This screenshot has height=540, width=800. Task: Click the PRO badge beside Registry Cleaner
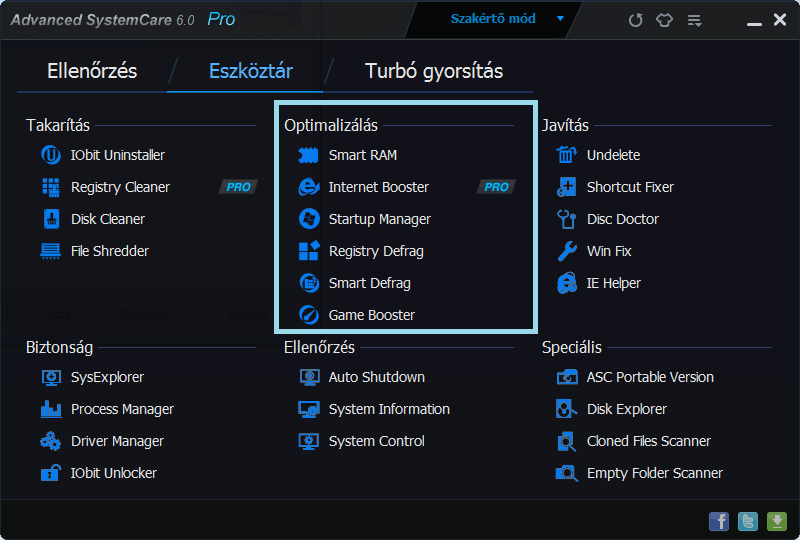pos(238,187)
